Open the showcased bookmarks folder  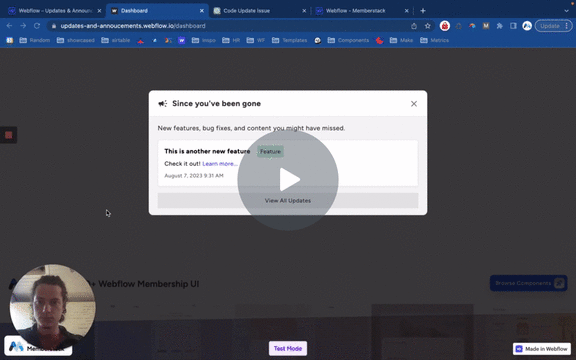[76, 40]
